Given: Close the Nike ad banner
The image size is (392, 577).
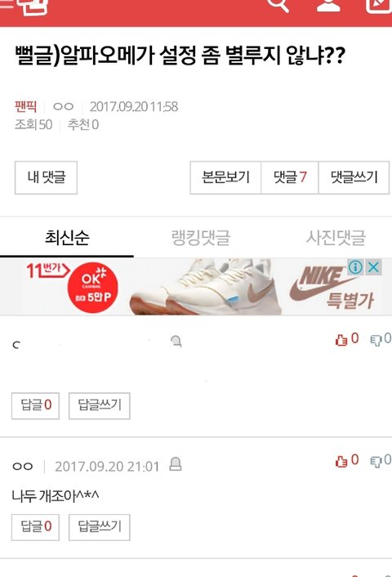Looking at the screenshot, I should tap(373, 267).
